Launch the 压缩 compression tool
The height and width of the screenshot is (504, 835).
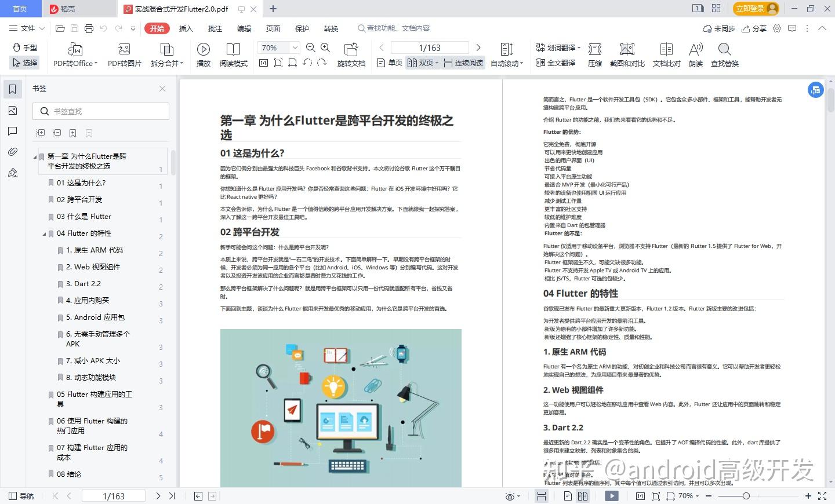[x=594, y=55]
